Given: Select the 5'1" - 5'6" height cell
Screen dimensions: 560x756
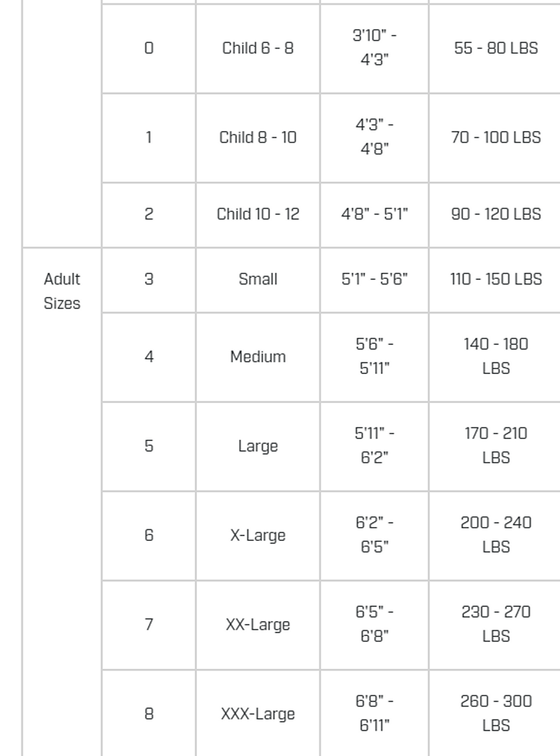Looking at the screenshot, I should (x=374, y=279).
